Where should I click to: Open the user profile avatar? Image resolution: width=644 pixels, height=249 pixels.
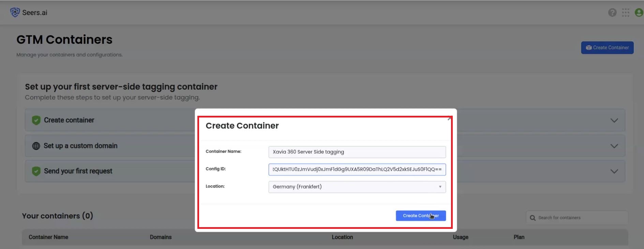coord(639,13)
